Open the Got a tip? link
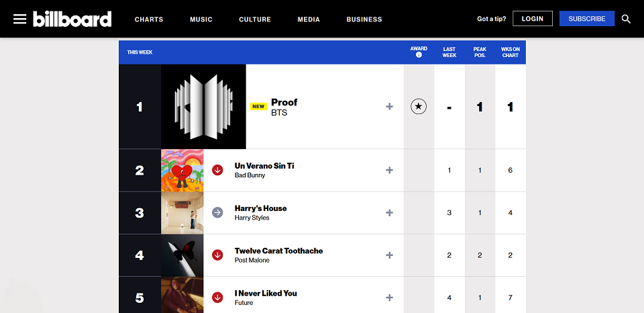Image resolution: width=644 pixels, height=313 pixels. (x=492, y=19)
